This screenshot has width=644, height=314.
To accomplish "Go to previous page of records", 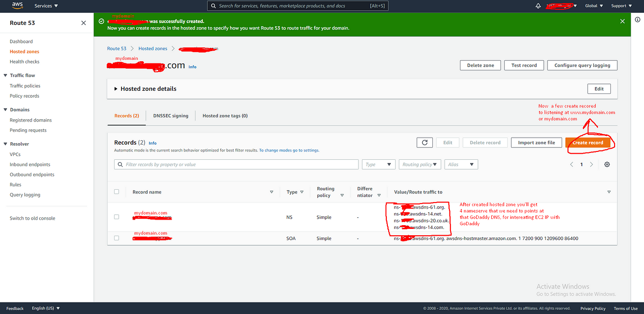I will pos(572,164).
